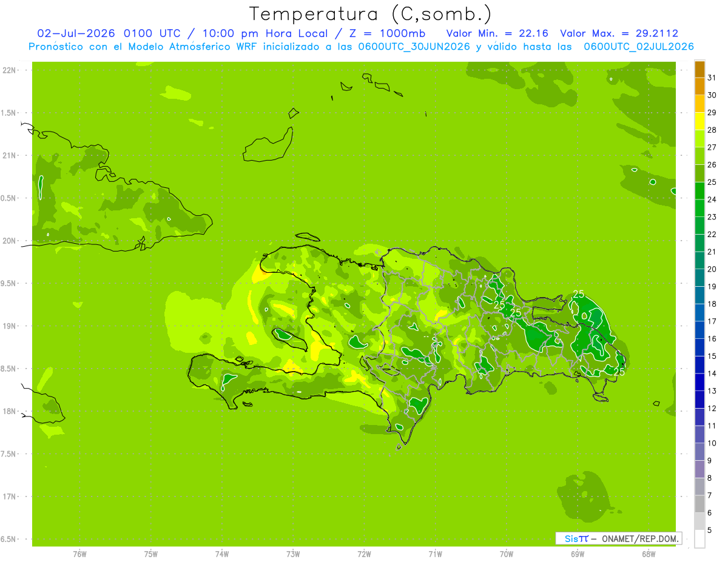Click the '20N' latitude axis label

click(x=9, y=241)
